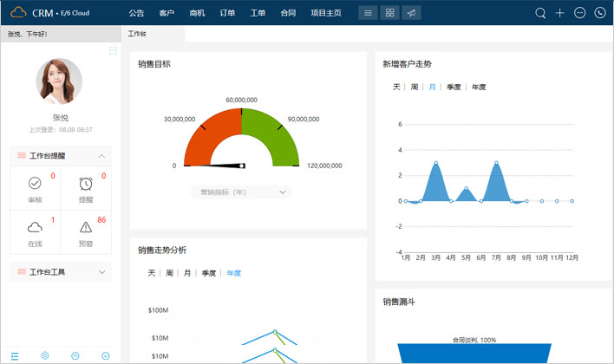Open the 预警 warning triangle tile

(x=85, y=231)
